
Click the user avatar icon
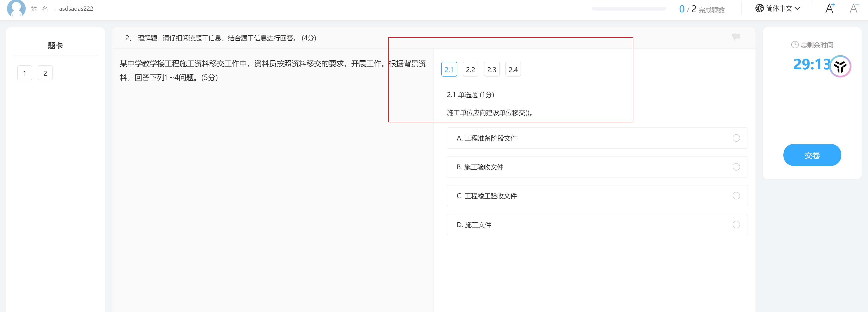pyautogui.click(x=16, y=8)
